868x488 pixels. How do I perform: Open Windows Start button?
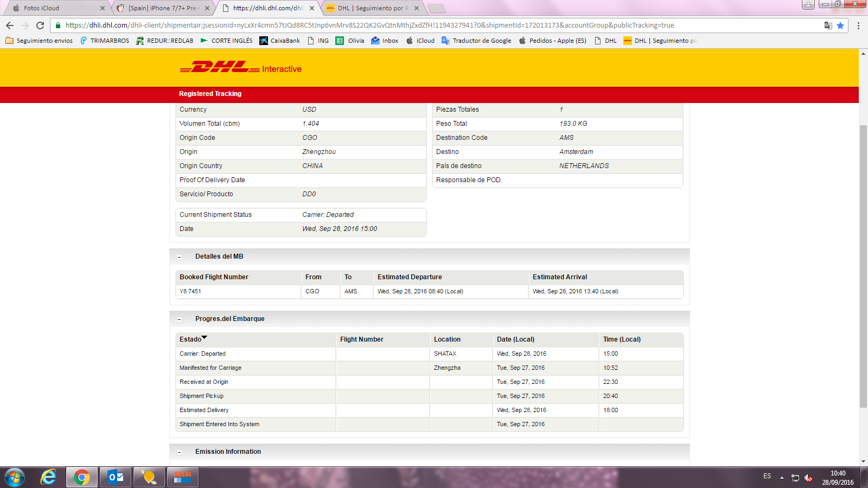click(15, 478)
